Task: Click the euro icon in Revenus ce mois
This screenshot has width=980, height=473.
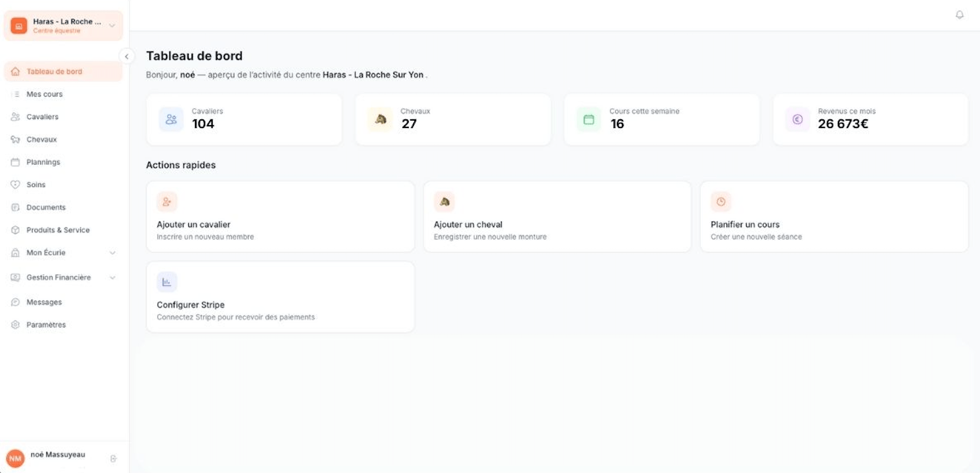Action: [x=798, y=119]
